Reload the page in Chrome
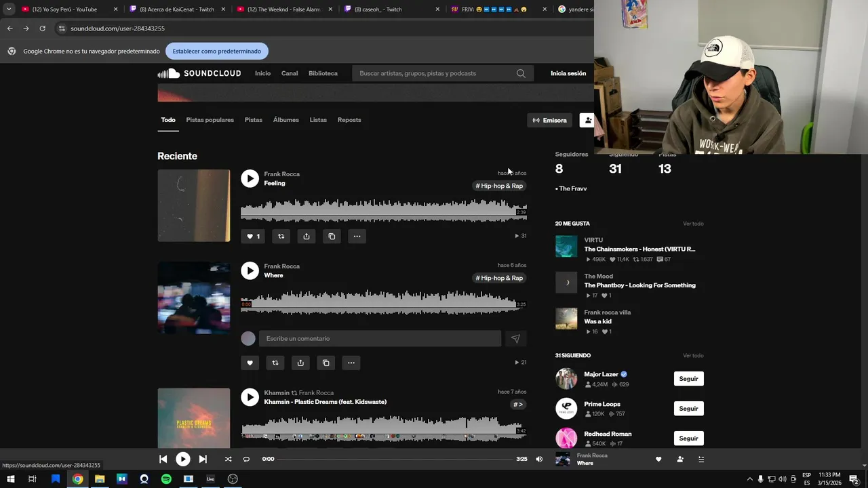The image size is (868, 488). (42, 28)
